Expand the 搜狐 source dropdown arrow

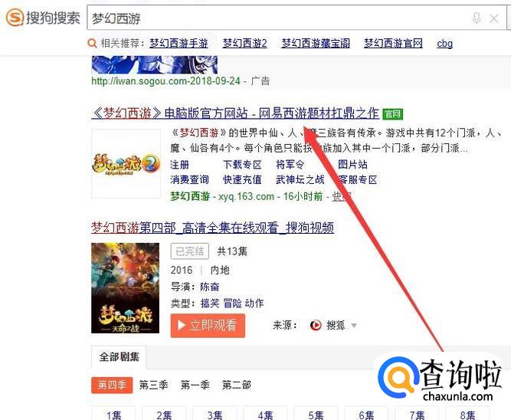pos(354,326)
